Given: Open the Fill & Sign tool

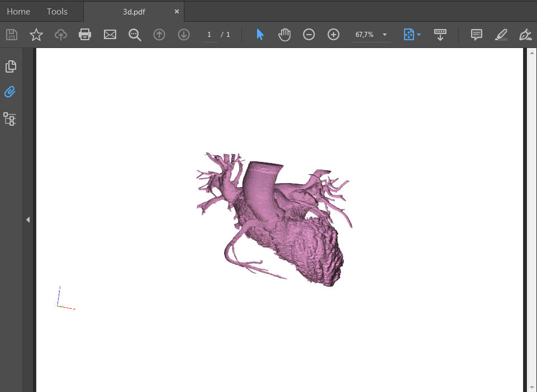Looking at the screenshot, I should coord(525,35).
